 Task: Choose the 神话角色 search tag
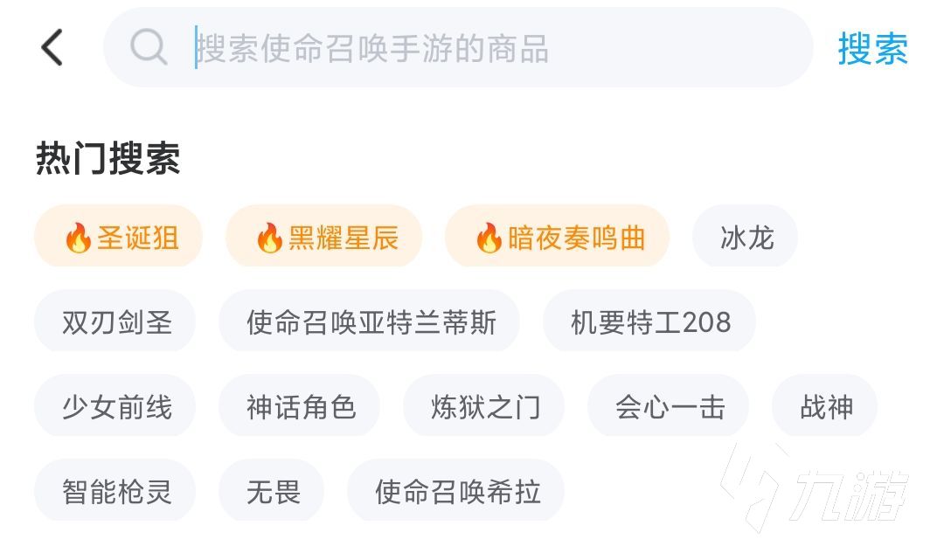(300, 406)
